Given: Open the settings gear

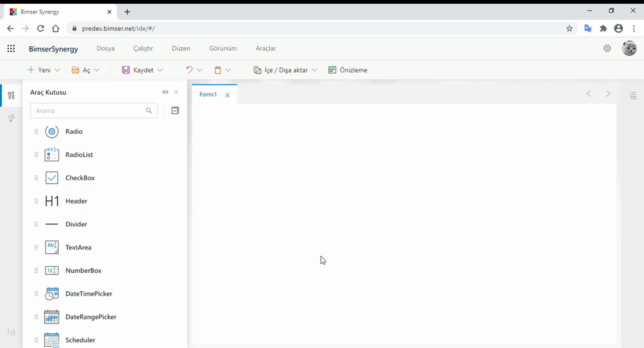Looking at the screenshot, I should pos(607,48).
